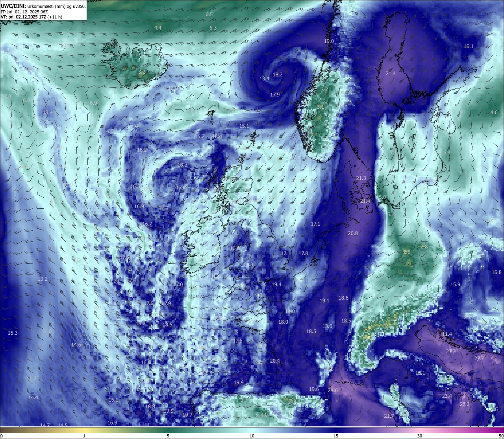Screen dimensions: 504x439
Task: Click the map value '15.9'
Action: click(x=455, y=284)
